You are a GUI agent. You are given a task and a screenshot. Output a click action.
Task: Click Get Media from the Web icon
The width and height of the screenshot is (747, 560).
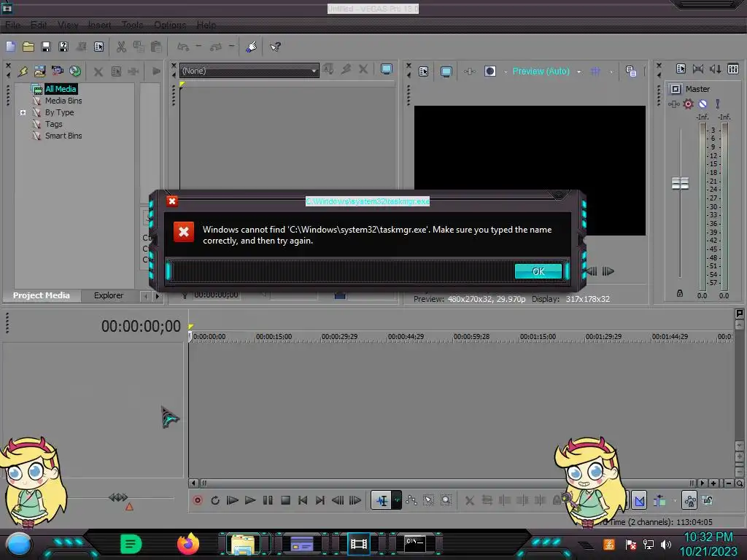tap(75, 71)
